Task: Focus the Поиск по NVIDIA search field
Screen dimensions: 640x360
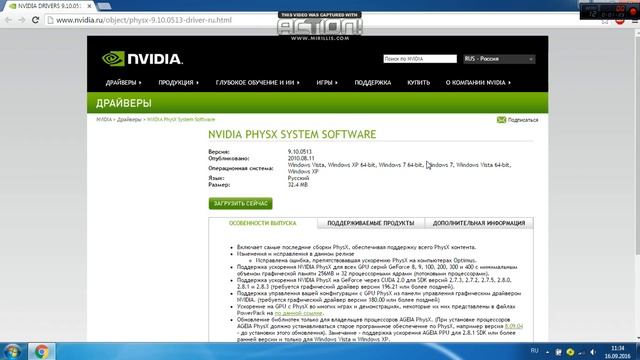Action: pos(420,59)
